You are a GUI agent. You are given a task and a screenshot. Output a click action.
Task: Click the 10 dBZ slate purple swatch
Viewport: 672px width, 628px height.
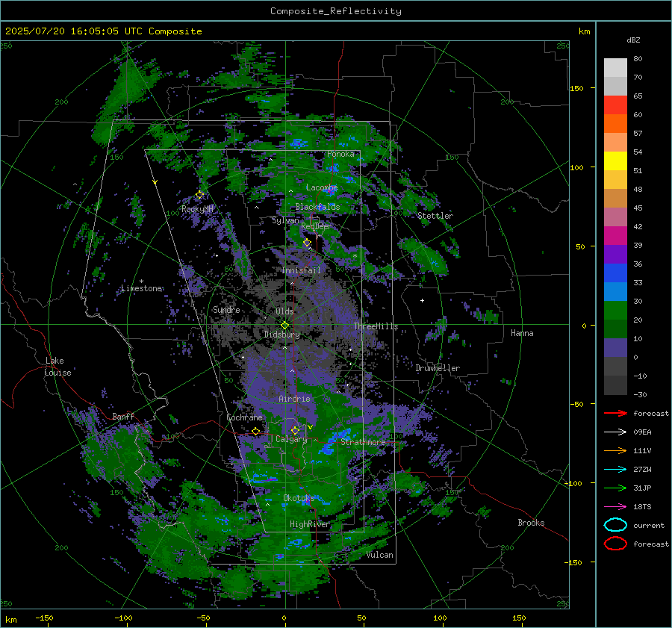(615, 347)
